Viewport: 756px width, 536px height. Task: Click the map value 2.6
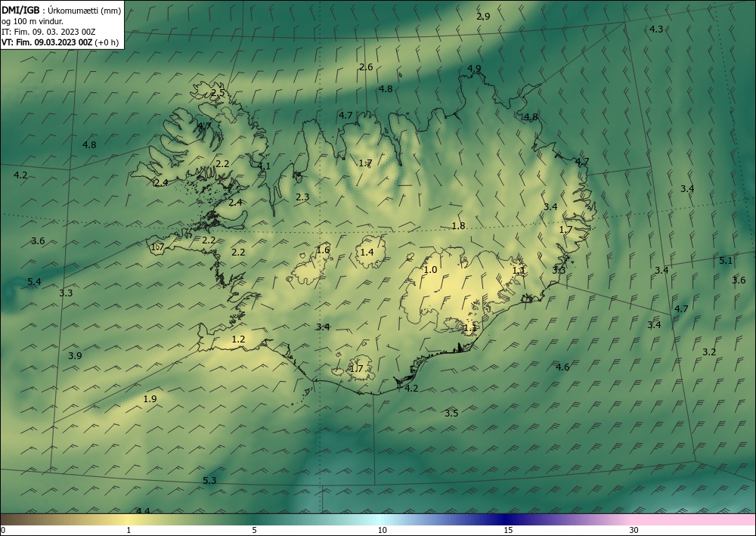coord(366,67)
